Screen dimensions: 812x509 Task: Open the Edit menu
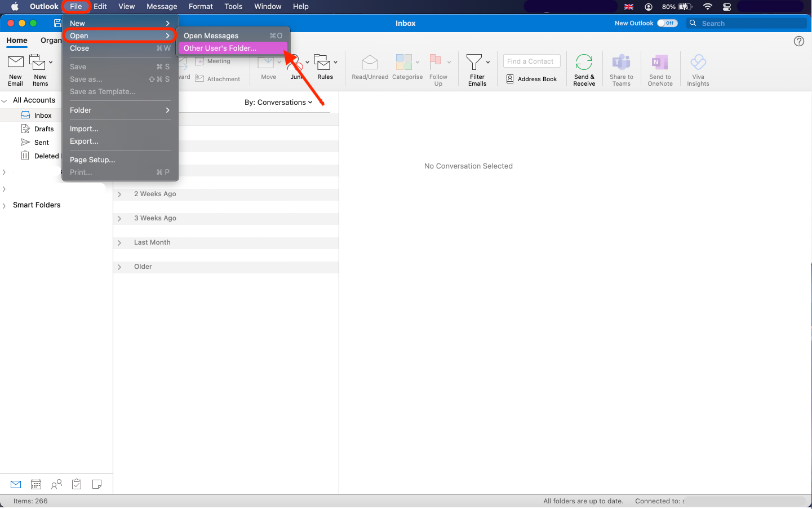coord(100,7)
